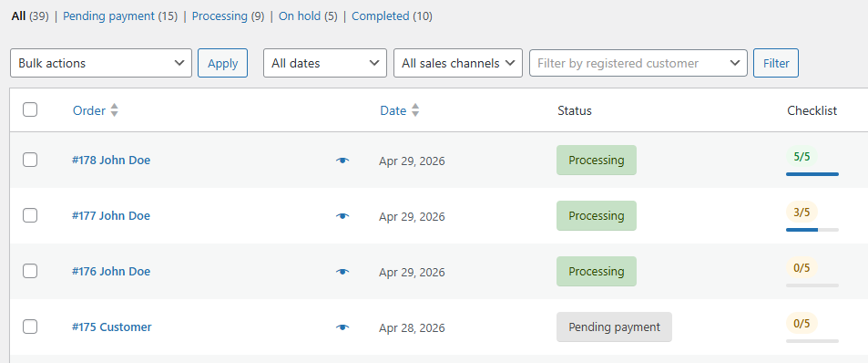Click the Filter button
This screenshot has width=868, height=363.
pos(776,63)
